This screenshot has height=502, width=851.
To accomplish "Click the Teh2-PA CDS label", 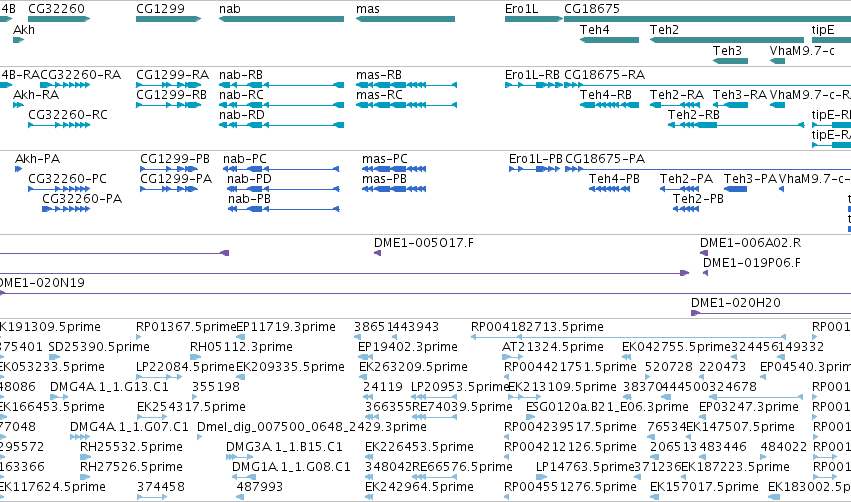I will click(x=687, y=179).
